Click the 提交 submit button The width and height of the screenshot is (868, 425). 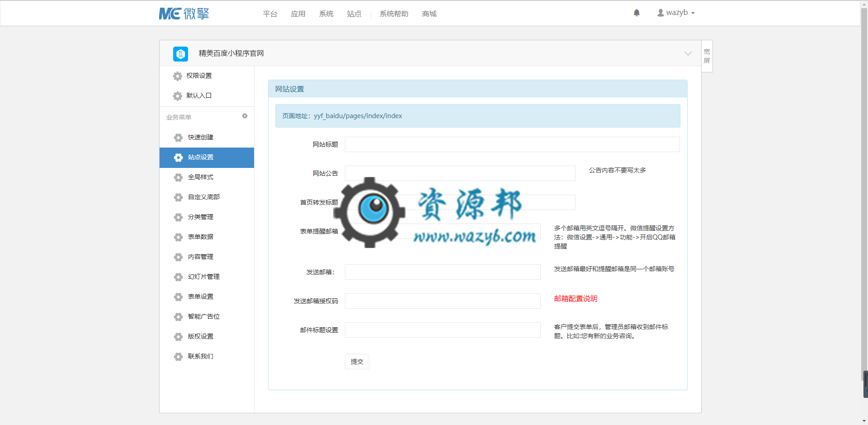[357, 362]
